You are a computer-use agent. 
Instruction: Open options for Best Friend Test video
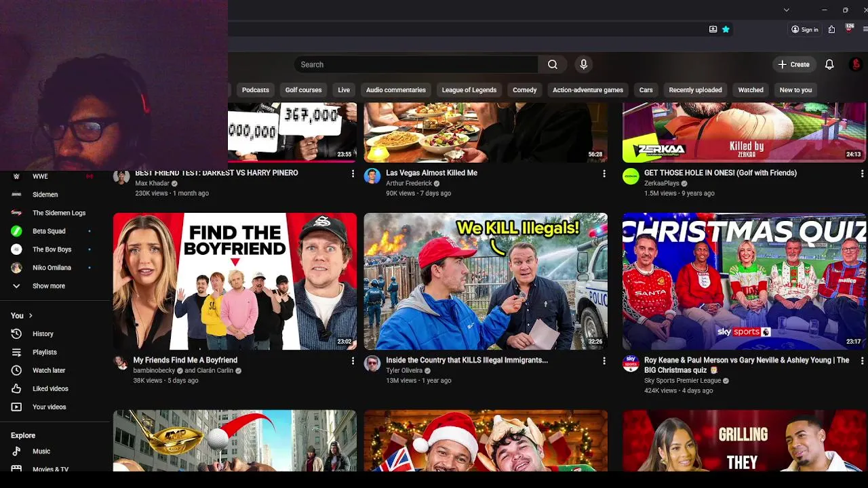353,174
